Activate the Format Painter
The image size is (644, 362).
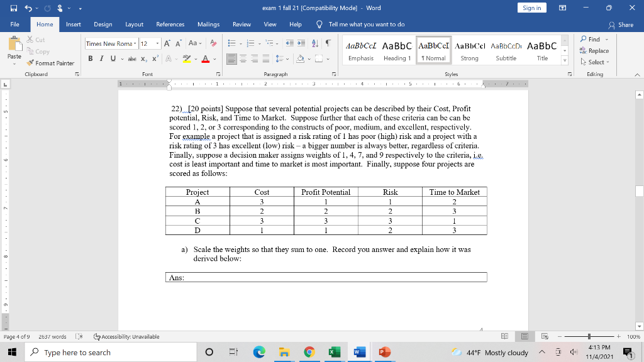click(x=57, y=63)
